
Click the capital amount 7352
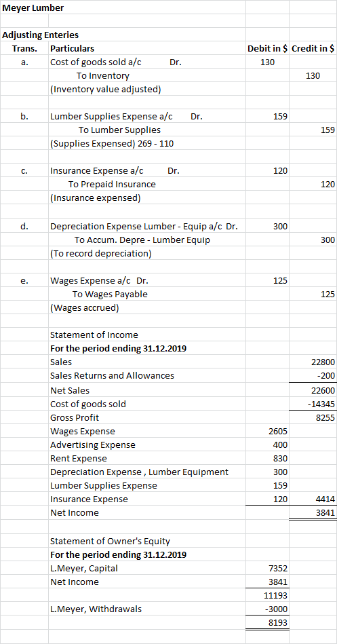tap(277, 569)
